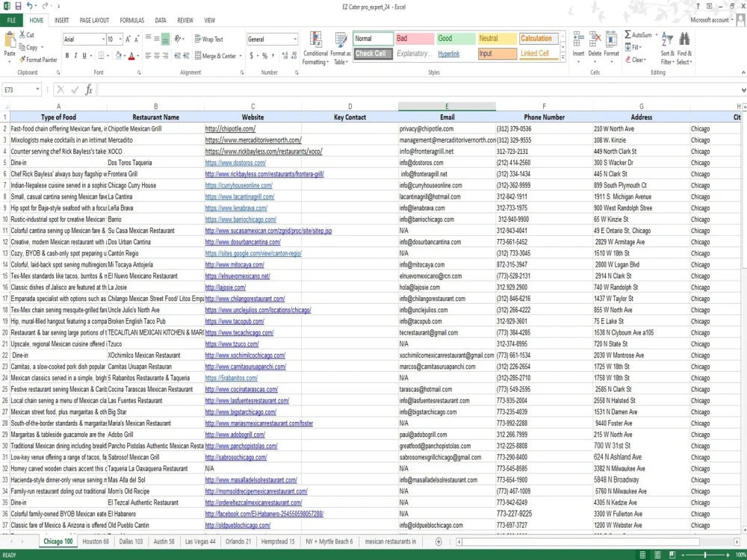Open the Las Vegas 44 sheet tab

200,541
